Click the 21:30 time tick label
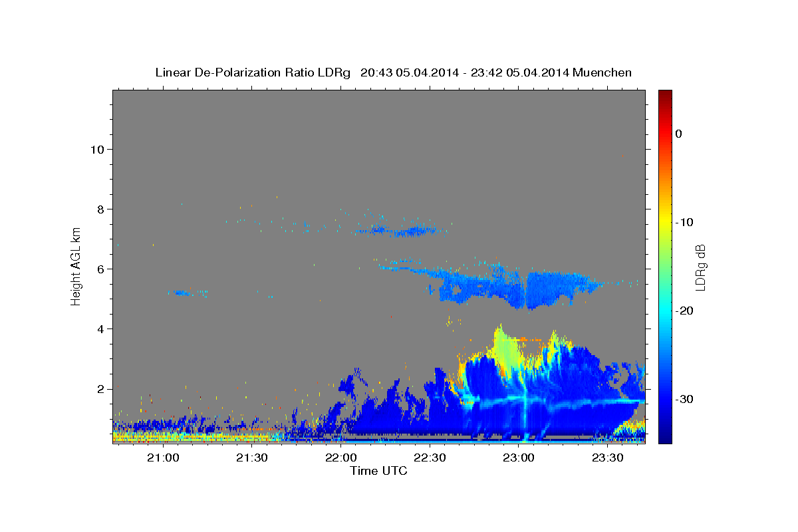 pos(251,458)
